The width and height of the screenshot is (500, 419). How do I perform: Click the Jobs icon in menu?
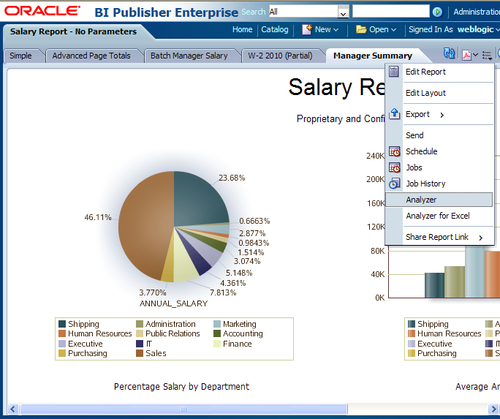pyautogui.click(x=395, y=168)
